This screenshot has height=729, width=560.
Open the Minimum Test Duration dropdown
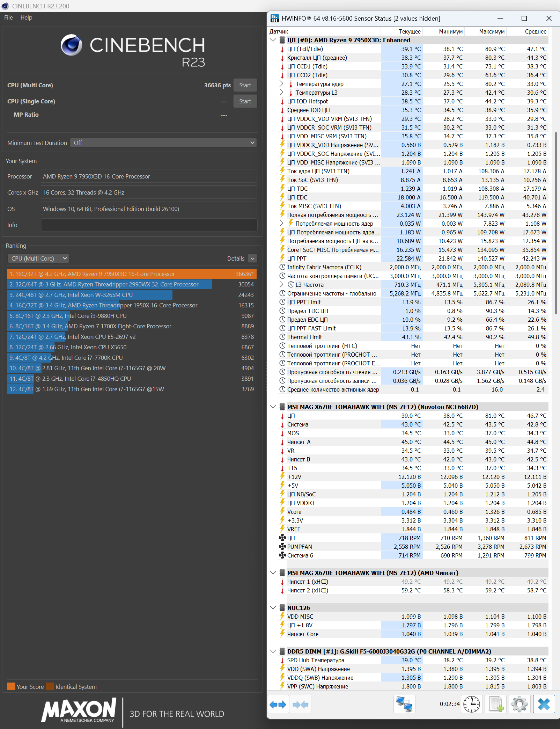(x=163, y=143)
